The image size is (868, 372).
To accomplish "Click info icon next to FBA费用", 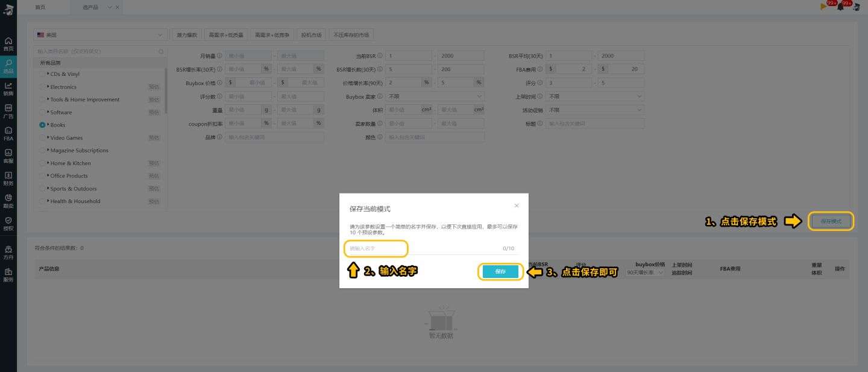I will tap(540, 69).
